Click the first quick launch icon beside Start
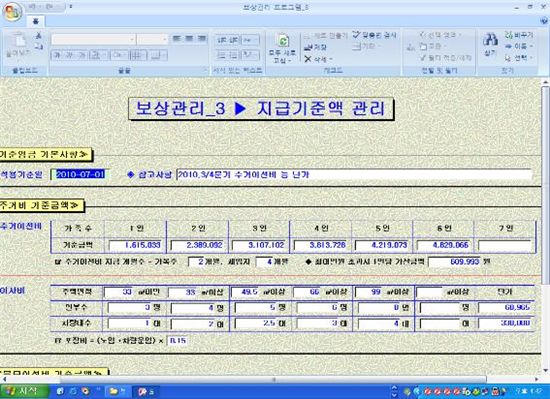Screen dimensions: 550x399 coord(60,391)
